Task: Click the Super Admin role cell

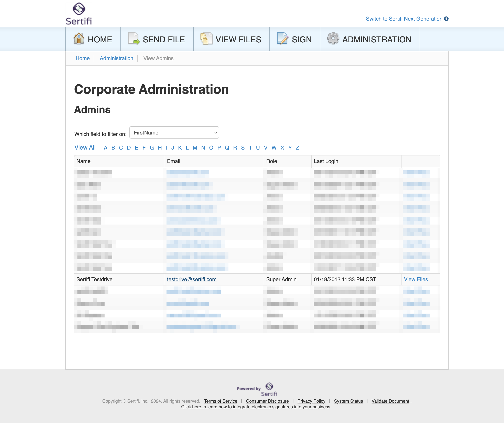Action: 288,279
